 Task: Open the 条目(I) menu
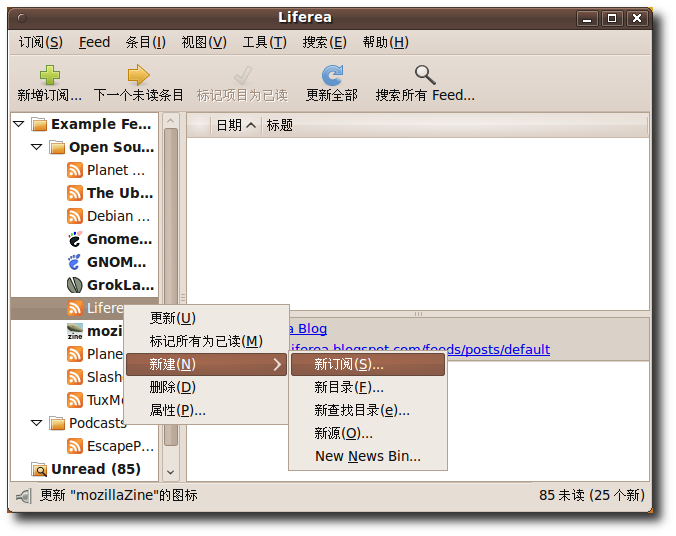click(145, 42)
